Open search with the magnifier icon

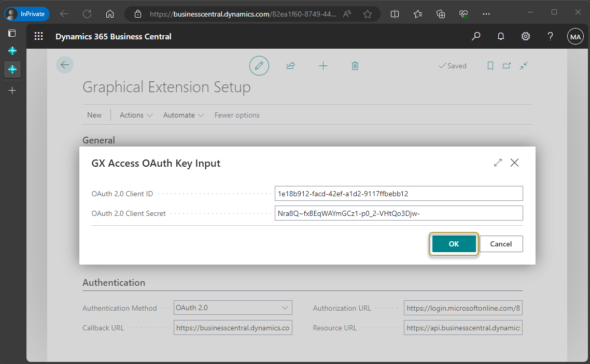click(475, 36)
